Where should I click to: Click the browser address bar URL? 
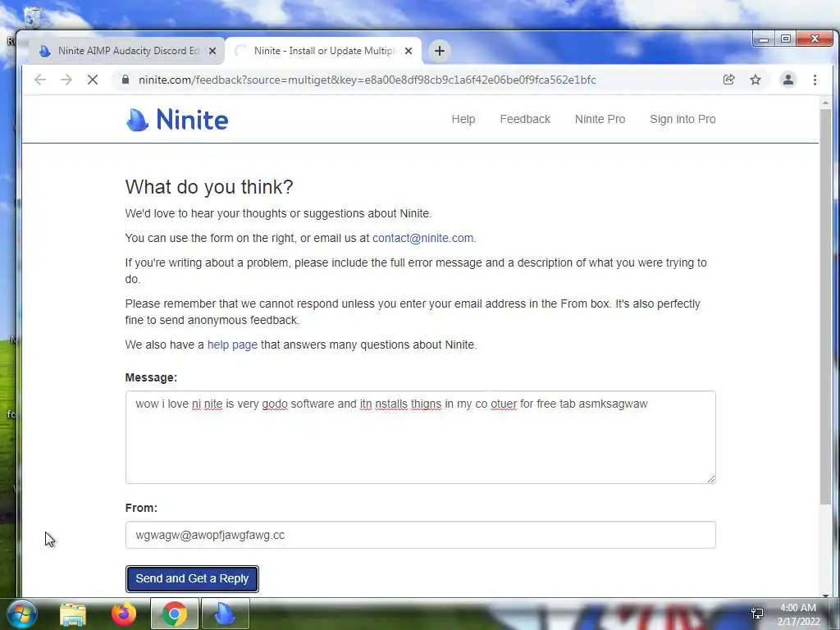367,80
